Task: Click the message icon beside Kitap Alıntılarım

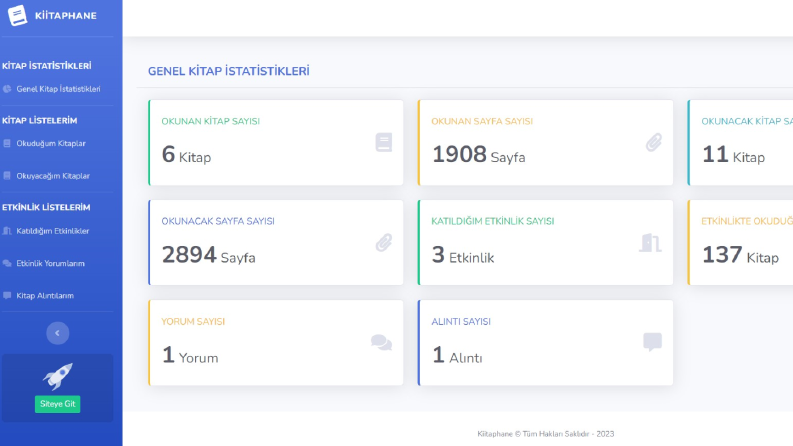Action: click(7, 296)
